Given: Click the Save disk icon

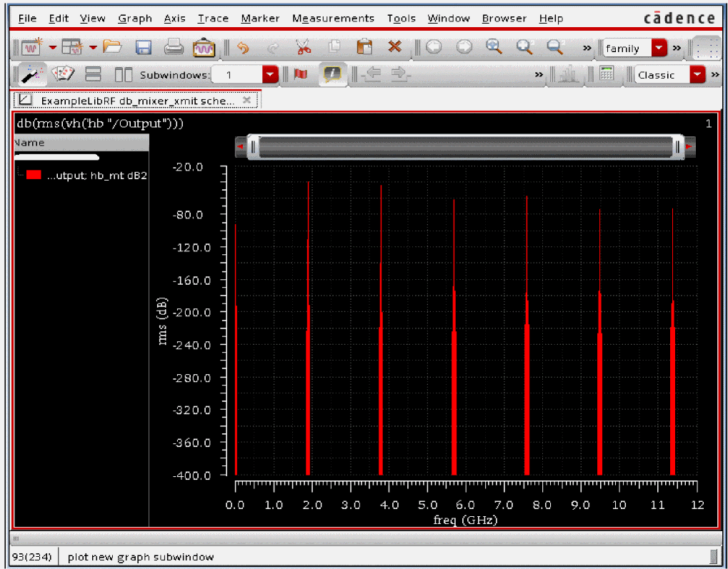Looking at the screenshot, I should click(144, 48).
